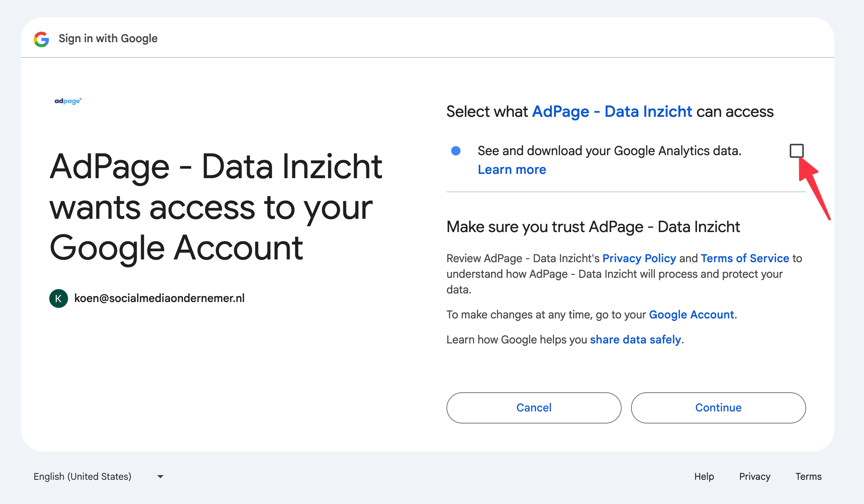Check the Google Analytics data access box
This screenshot has width=864, height=504.
[796, 151]
